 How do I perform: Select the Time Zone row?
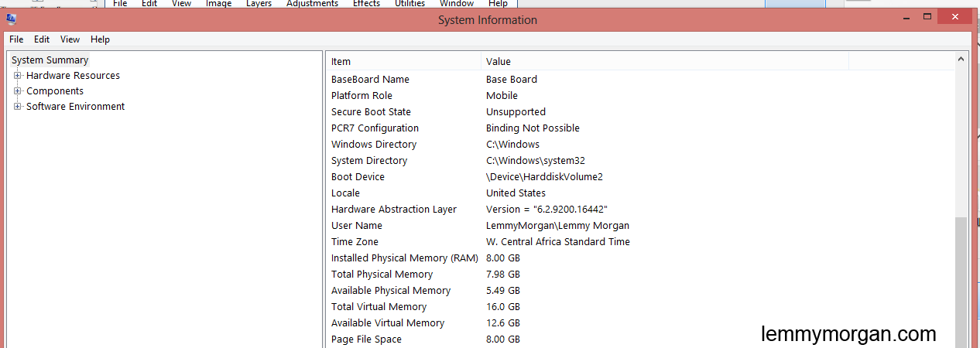(640, 242)
